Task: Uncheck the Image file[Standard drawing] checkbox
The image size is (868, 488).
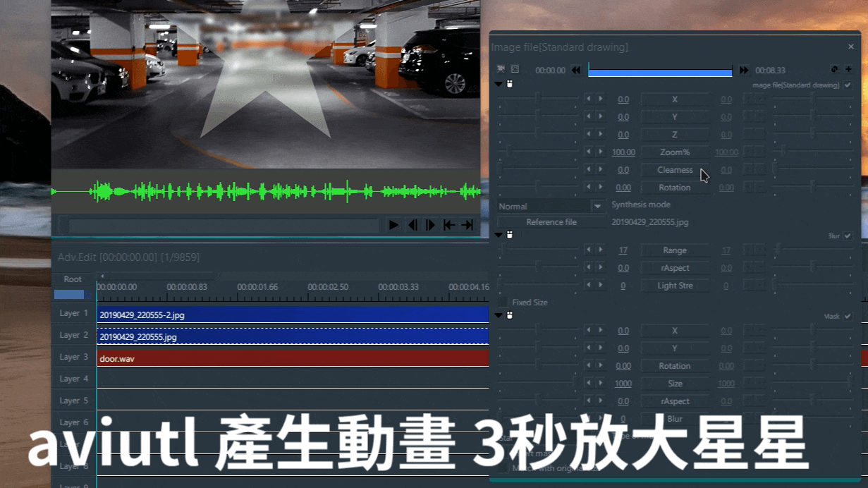Action: (x=848, y=85)
